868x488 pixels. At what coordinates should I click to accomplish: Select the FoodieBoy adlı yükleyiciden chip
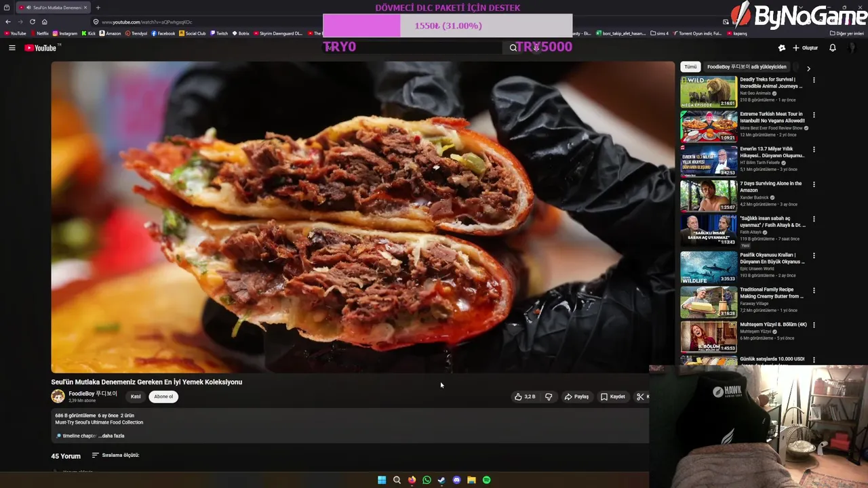coord(747,67)
